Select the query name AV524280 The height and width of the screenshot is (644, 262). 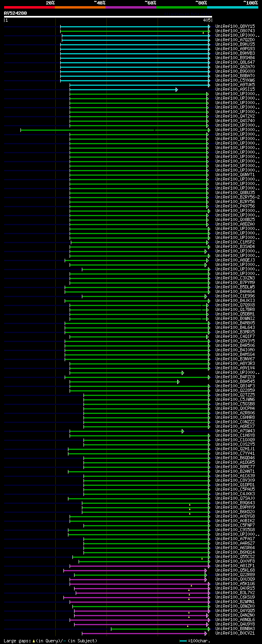coord(15,13)
